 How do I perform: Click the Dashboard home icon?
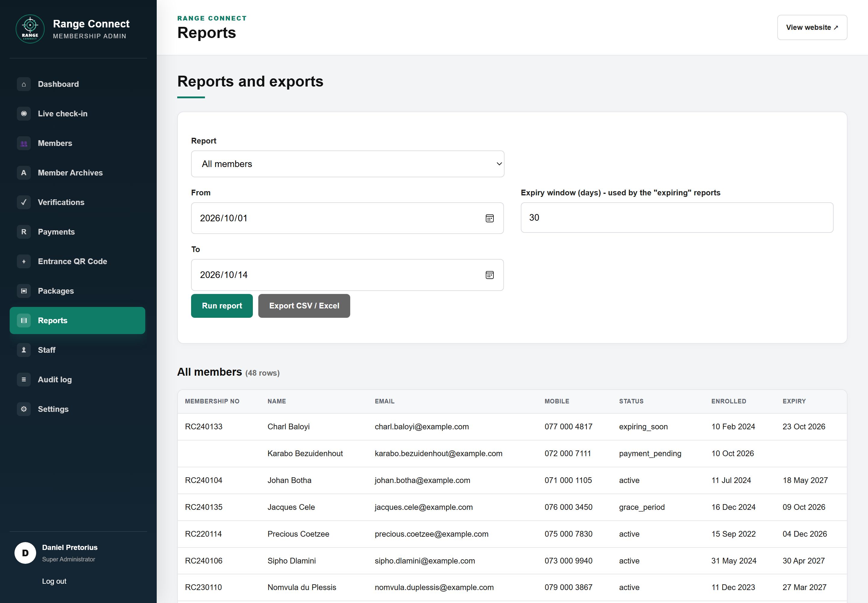pyautogui.click(x=24, y=84)
